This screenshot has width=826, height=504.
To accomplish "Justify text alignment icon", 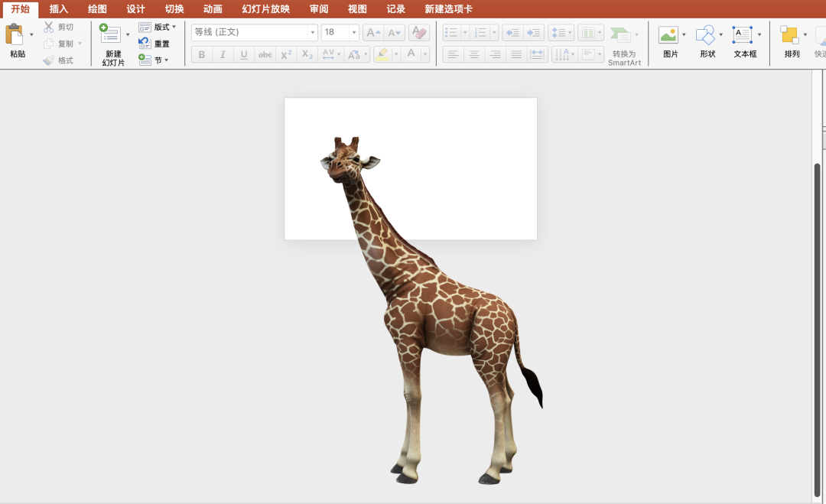I will 516,54.
